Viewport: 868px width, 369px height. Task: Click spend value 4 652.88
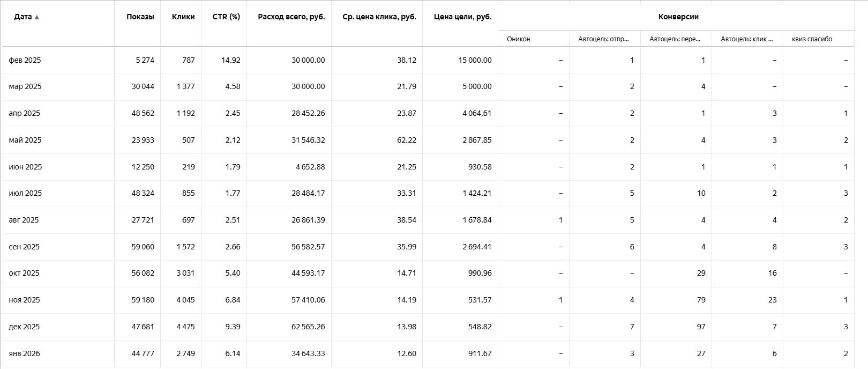310,167
